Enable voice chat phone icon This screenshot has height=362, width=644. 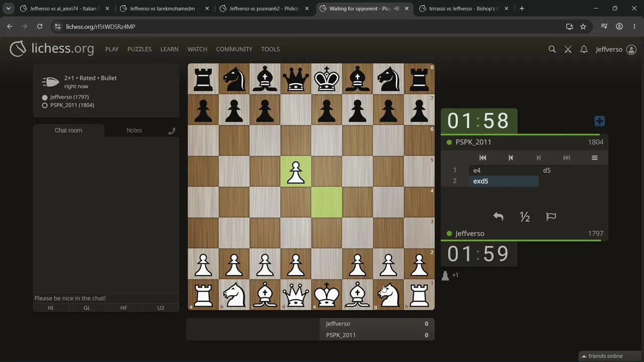(x=172, y=131)
